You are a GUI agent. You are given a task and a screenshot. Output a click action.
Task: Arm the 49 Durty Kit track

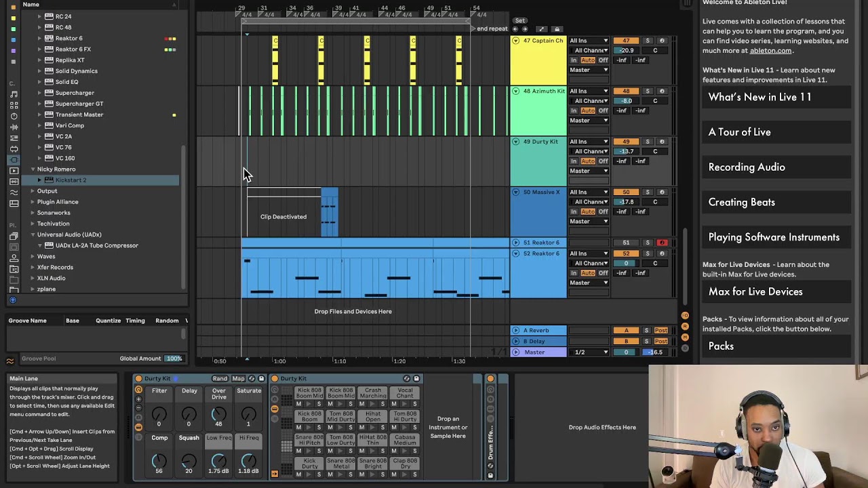point(662,142)
